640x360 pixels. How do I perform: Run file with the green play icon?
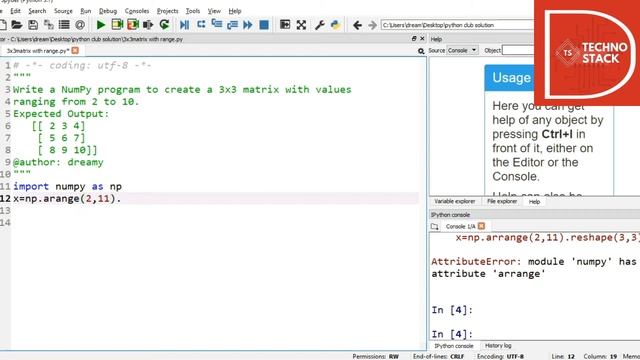coord(101,25)
